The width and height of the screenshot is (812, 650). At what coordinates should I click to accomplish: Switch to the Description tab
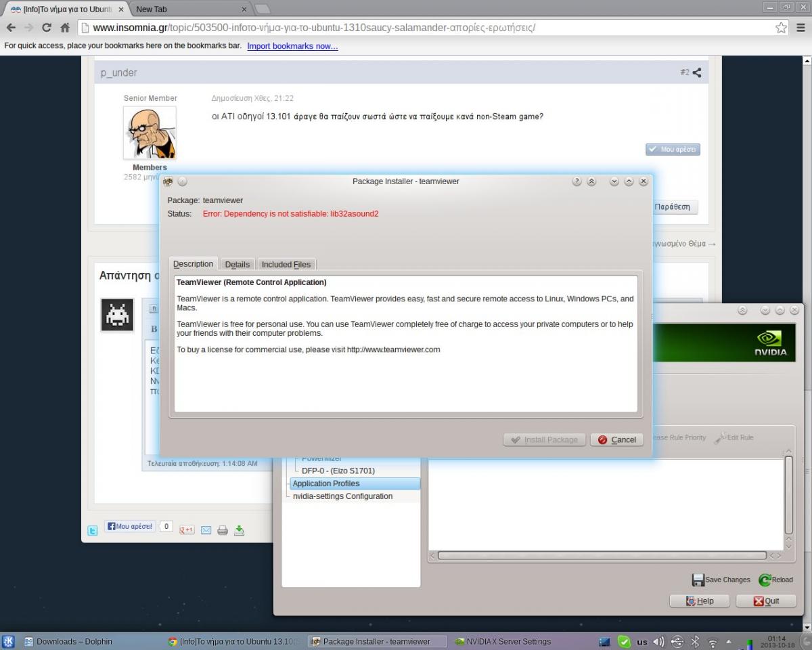(x=193, y=264)
